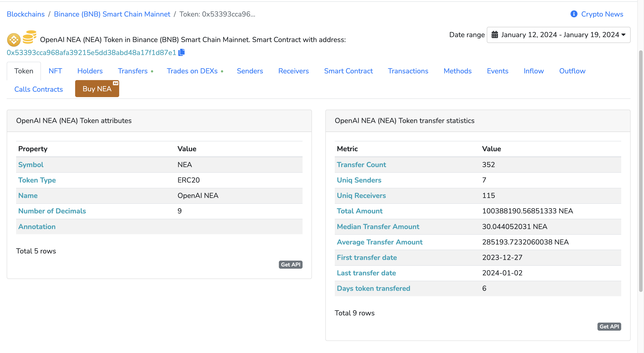Viewport: 644px width, 353px height.
Task: Click the Token: 0x53393cca96... breadcrumb text
Action: coord(217,14)
